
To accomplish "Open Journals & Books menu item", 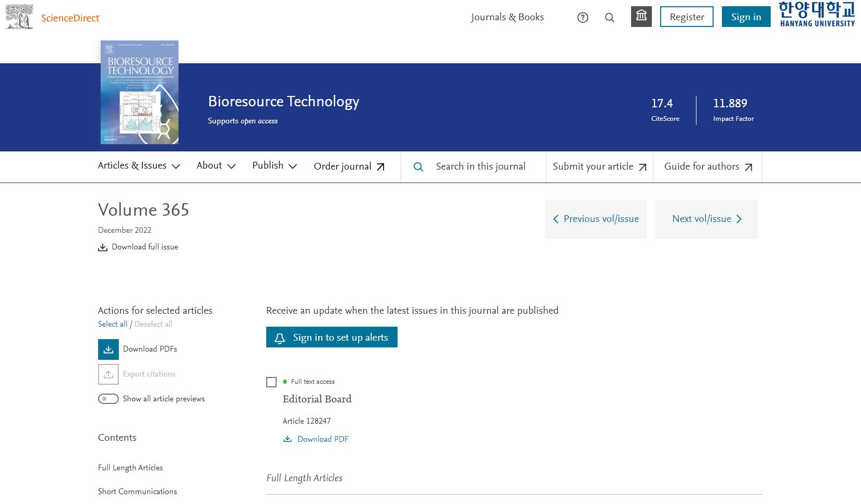I will 507,17.
